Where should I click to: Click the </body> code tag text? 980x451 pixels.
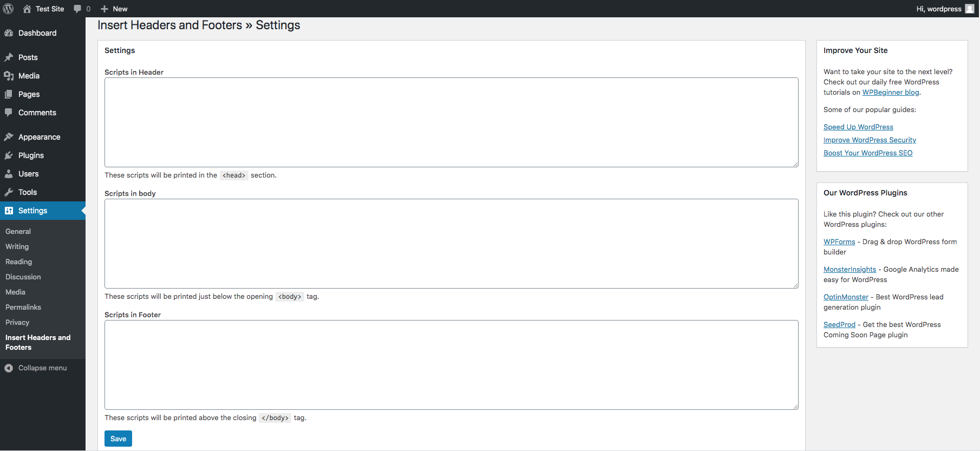pos(275,418)
